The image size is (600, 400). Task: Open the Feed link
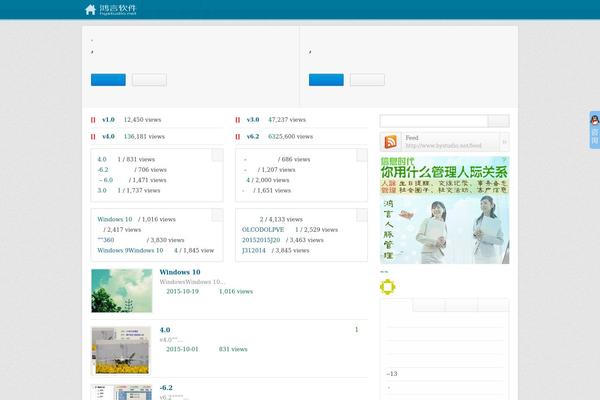click(412, 138)
